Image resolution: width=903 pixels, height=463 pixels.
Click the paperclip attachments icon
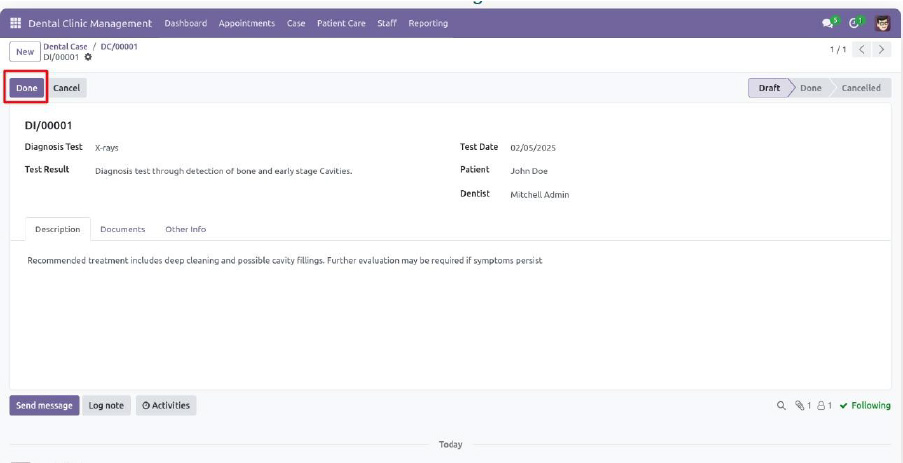(x=800, y=406)
